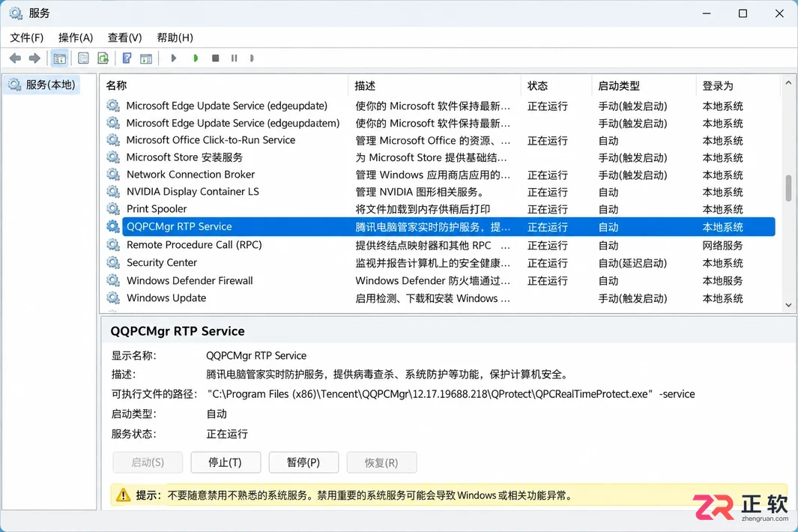798x532 pixels.
Task: Click the description 将文件加载到内存供稍后打印
Action: [x=423, y=209]
